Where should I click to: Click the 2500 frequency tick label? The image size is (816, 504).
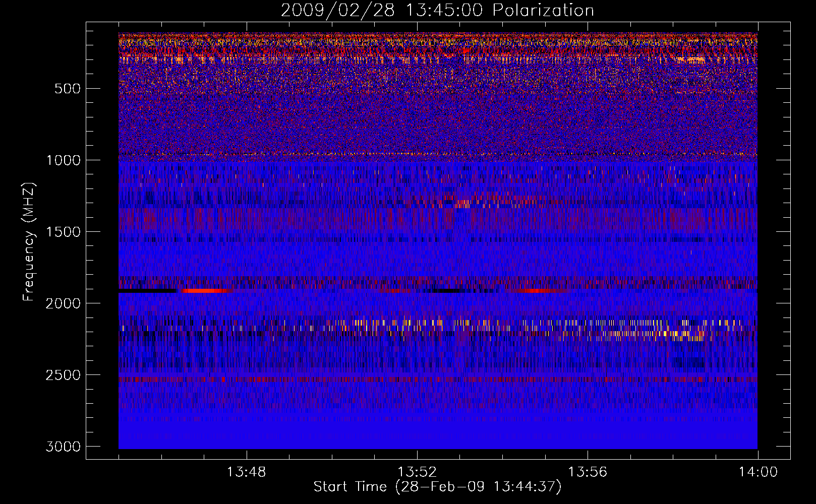(63, 375)
